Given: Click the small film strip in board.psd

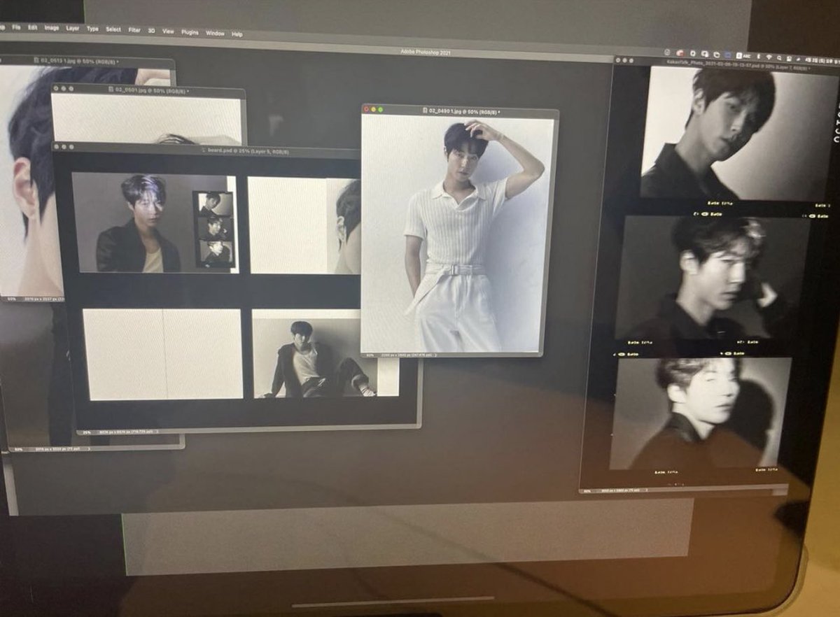Looking at the screenshot, I should pos(214,229).
